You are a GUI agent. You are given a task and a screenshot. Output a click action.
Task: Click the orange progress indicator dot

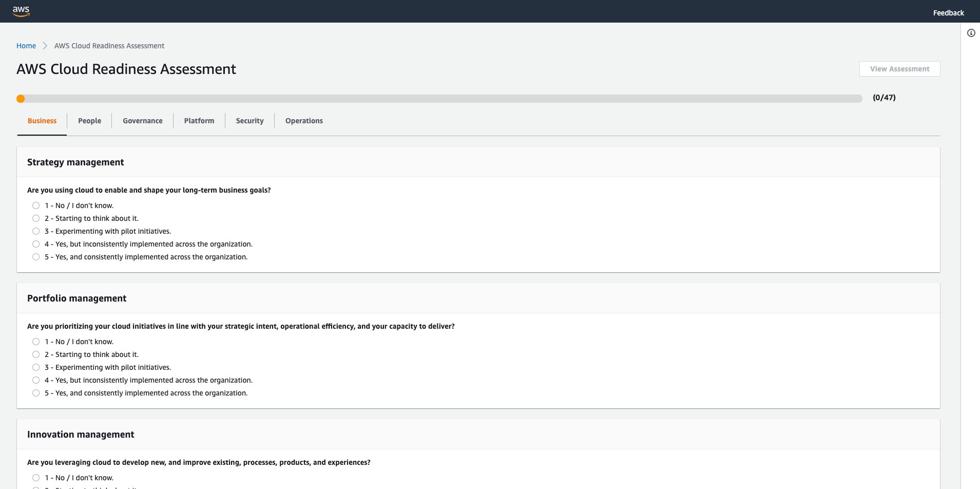tap(21, 99)
